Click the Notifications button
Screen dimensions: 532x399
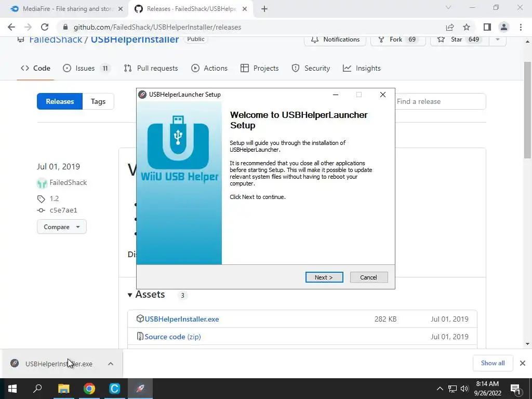point(335,39)
